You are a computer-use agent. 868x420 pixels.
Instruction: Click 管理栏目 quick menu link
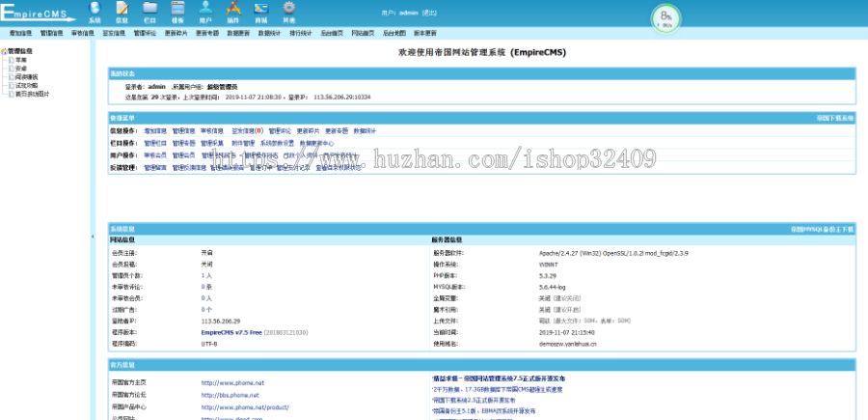[x=155, y=143]
